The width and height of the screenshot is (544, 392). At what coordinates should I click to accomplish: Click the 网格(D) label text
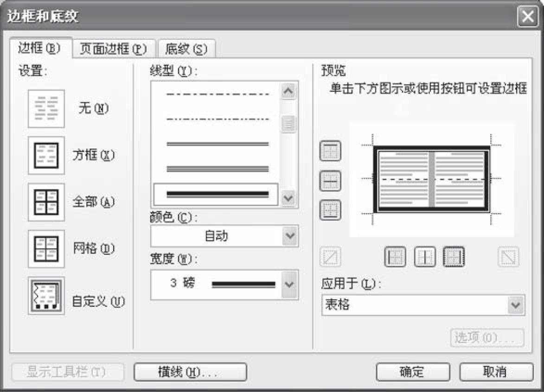pyautogui.click(x=94, y=248)
